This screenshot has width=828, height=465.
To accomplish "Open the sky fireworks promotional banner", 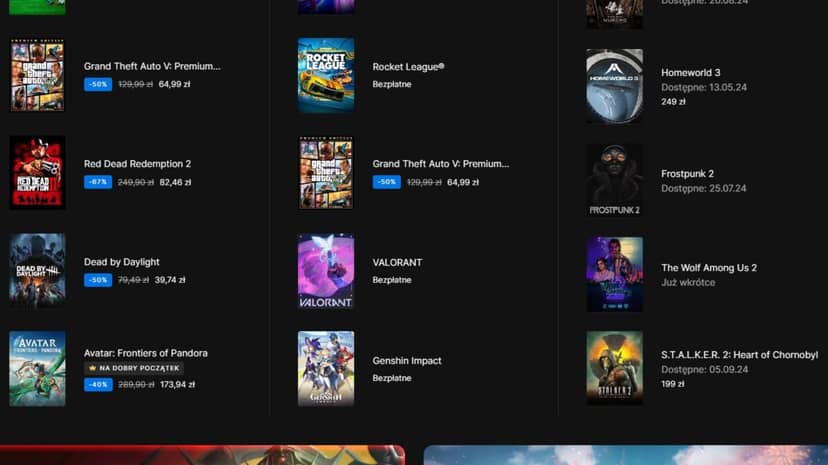I will pyautogui.click(x=626, y=455).
